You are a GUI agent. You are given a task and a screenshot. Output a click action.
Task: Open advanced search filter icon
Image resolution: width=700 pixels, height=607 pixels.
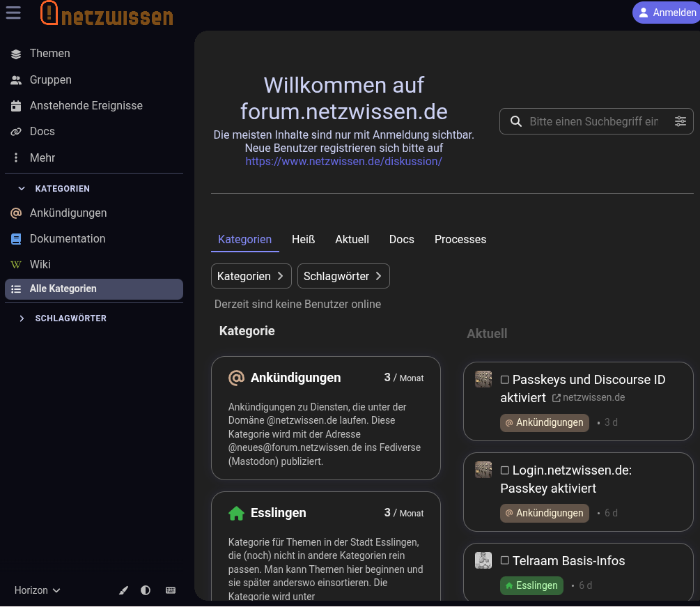680,121
